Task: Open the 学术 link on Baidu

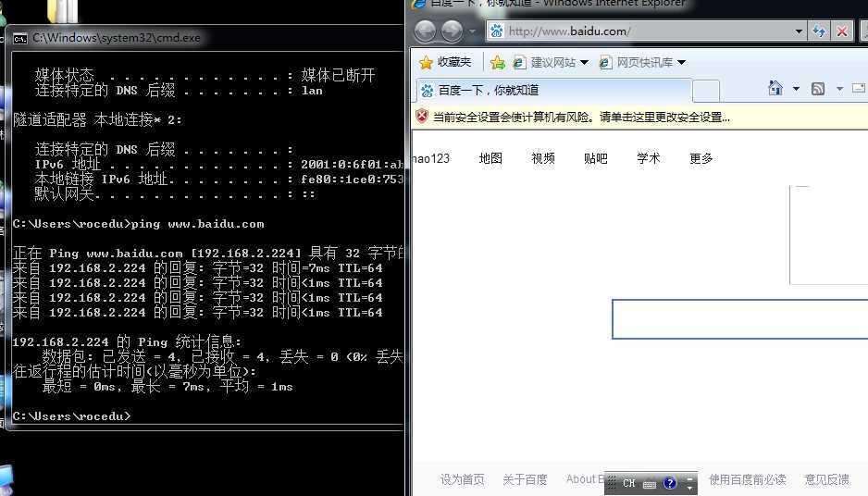Action: point(649,158)
